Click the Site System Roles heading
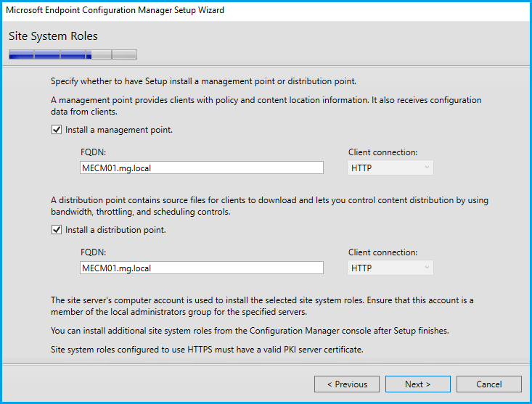Viewport: 532px width, 404px height. 53,36
